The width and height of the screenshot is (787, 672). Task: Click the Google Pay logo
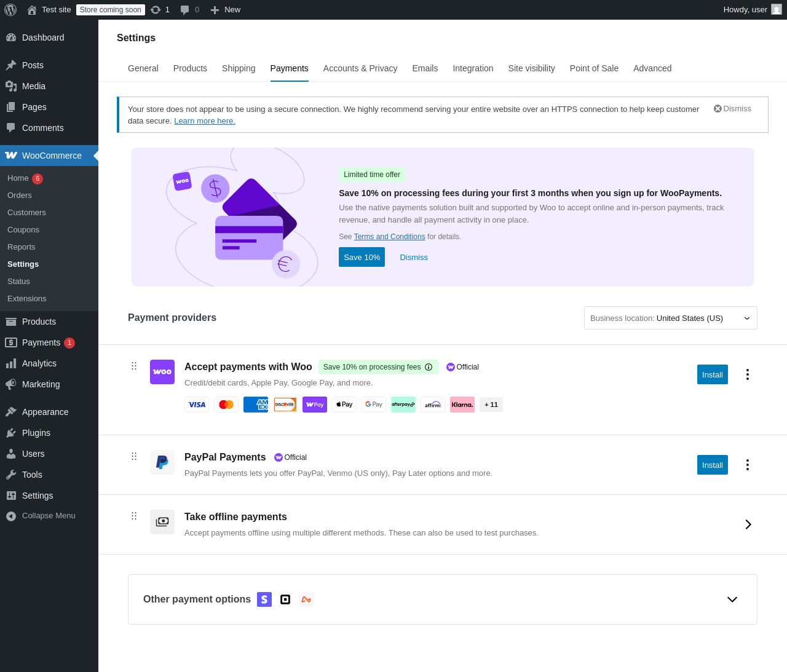coord(374,405)
